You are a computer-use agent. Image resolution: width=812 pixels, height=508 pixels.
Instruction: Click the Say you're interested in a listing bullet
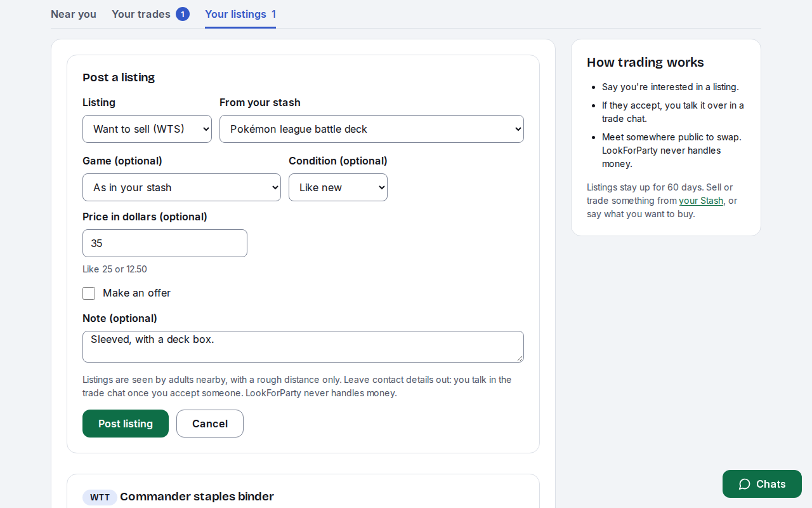pos(671,87)
